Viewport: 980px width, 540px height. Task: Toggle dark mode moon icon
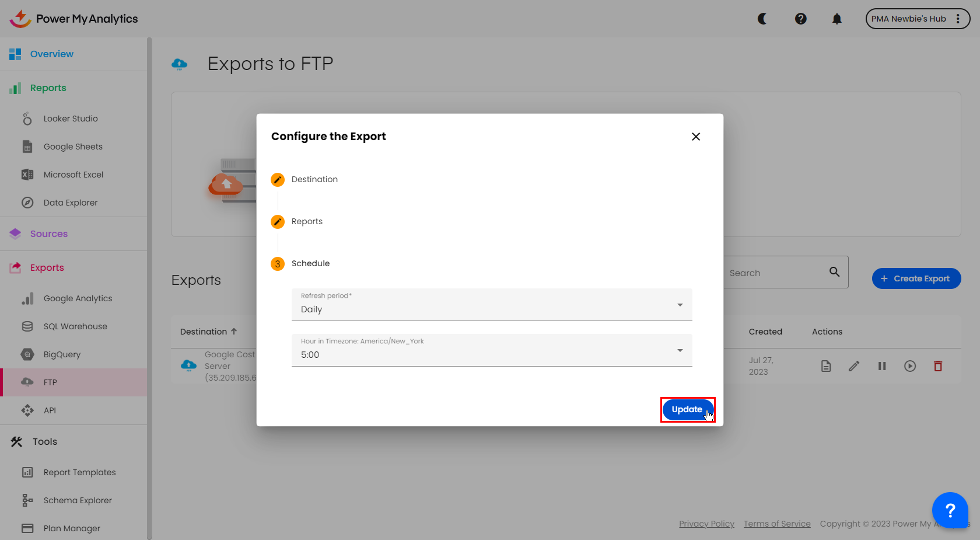(762, 19)
